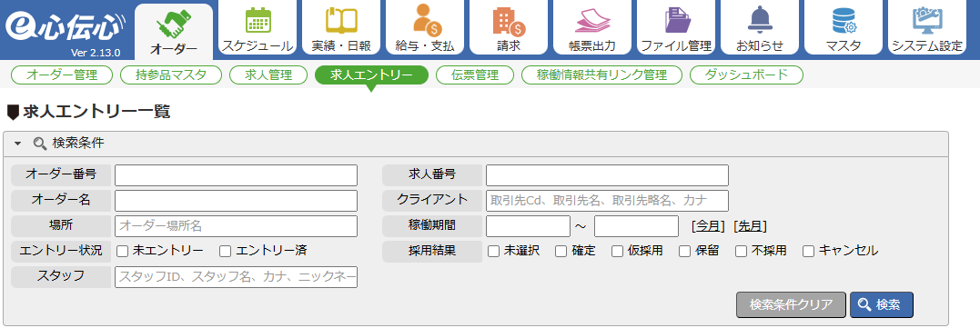Open スケジュール calendar module
This screenshot has width=980, height=328.
click(x=258, y=27)
